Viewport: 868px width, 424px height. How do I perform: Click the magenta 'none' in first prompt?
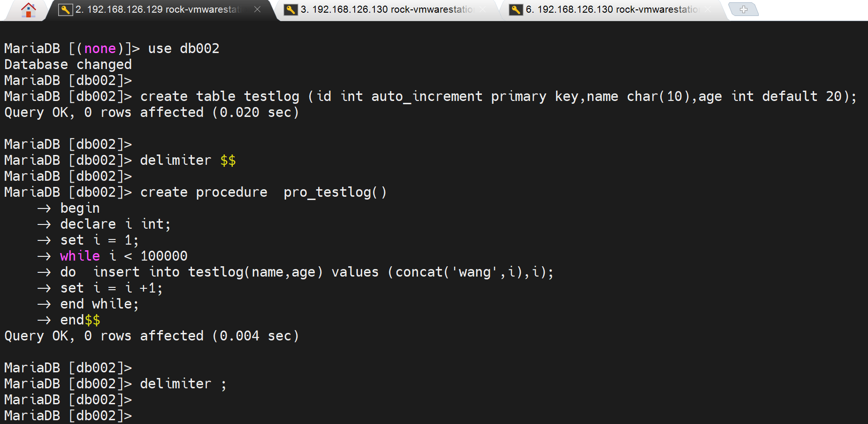coord(100,49)
